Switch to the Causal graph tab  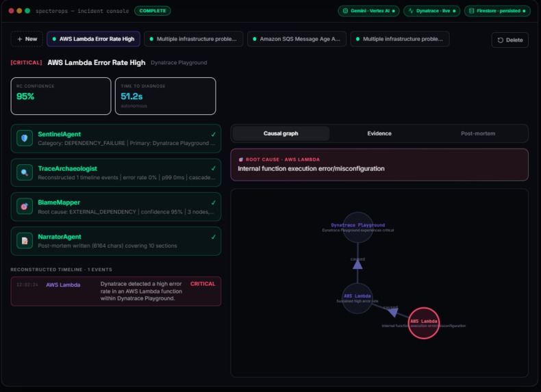point(281,133)
